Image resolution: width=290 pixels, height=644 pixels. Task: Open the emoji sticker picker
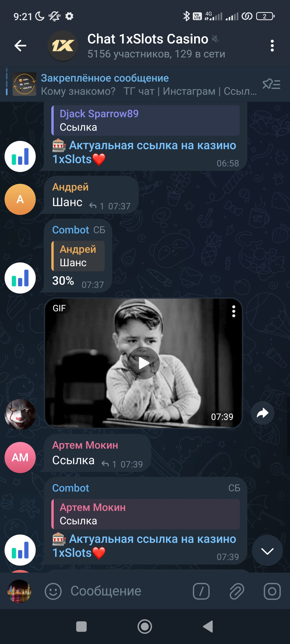(x=53, y=591)
